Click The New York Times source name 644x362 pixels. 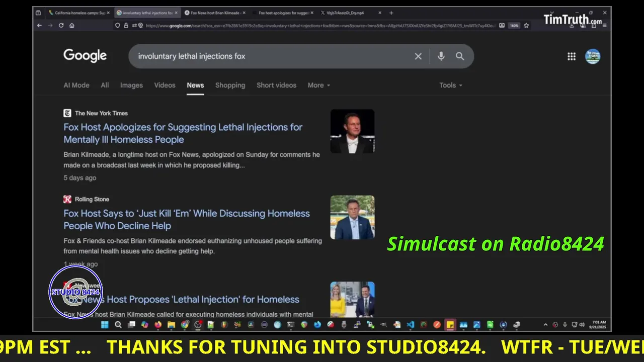click(x=101, y=113)
